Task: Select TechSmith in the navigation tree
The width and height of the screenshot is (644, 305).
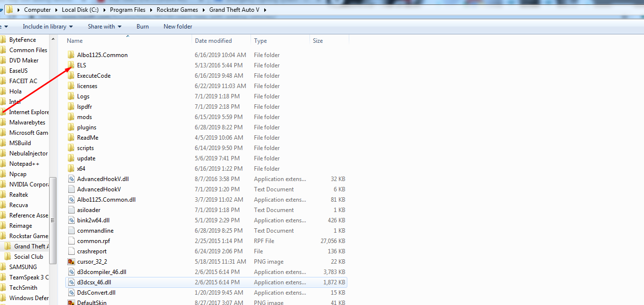Action: tap(23, 288)
